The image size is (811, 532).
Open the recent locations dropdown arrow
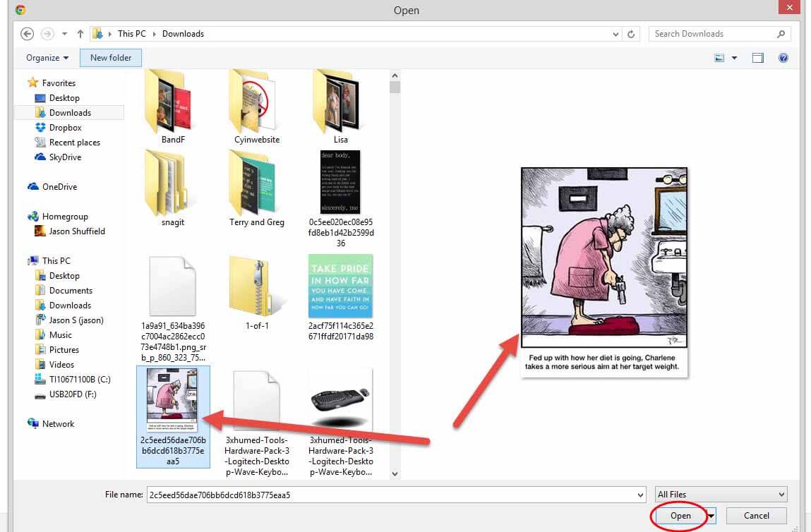click(x=65, y=34)
